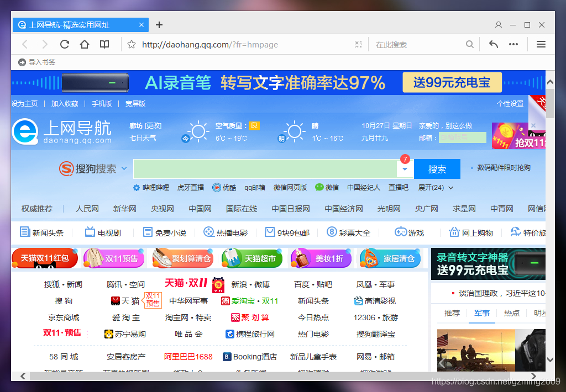Click the horizontal scrollbar left arrow

coord(23,376)
